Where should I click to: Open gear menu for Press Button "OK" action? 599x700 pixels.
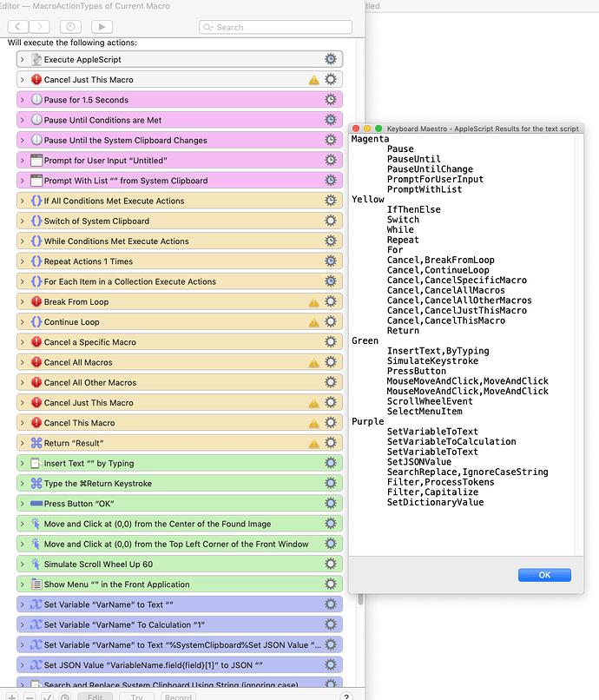pyautogui.click(x=330, y=503)
